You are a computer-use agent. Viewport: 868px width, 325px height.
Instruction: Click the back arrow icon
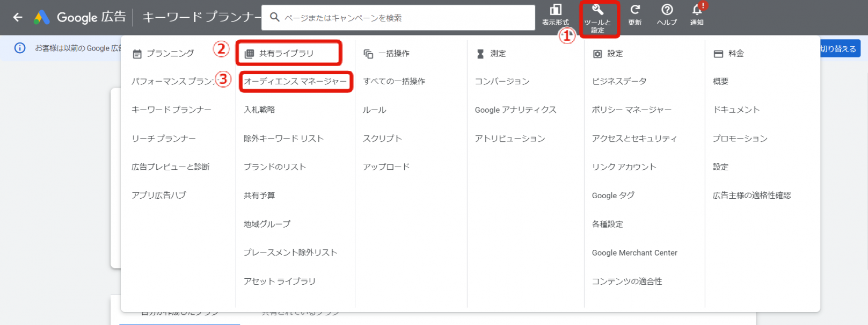coord(18,17)
